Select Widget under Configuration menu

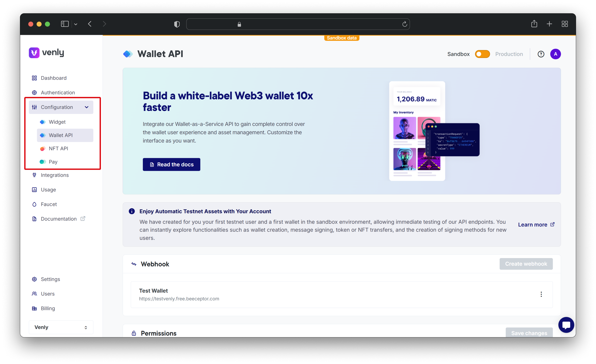pyautogui.click(x=57, y=122)
